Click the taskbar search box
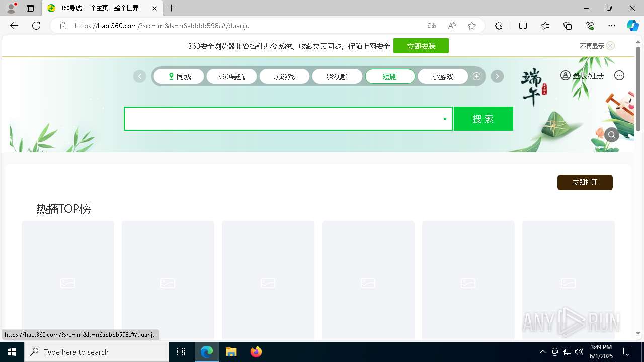This screenshot has width=644, height=362. tap(97, 352)
